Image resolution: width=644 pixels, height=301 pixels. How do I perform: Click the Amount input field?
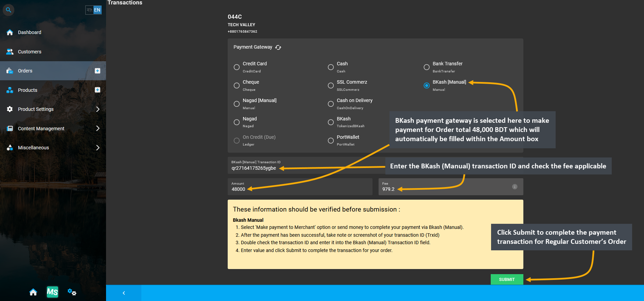[x=300, y=187]
